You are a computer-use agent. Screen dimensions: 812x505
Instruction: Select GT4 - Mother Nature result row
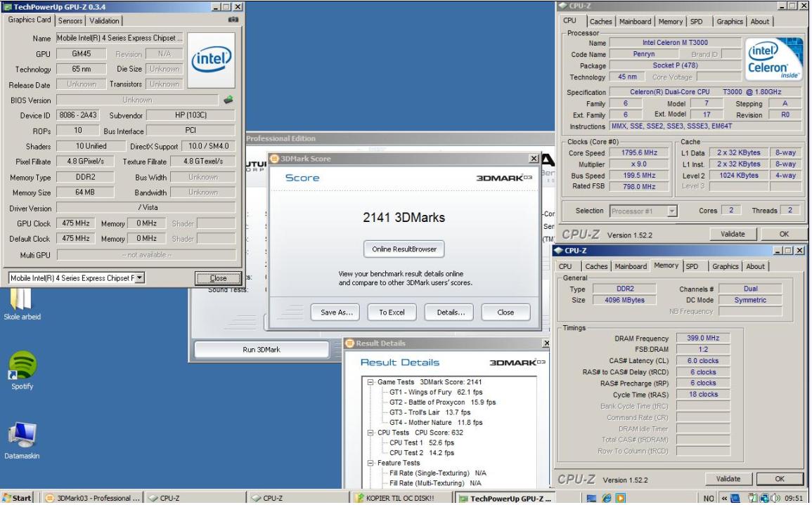[435, 422]
